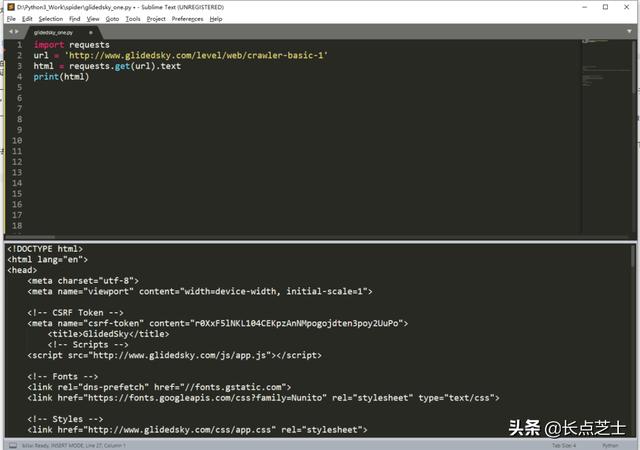This screenshot has width=640, height=450.
Task: Click the editor's horizontal scrollbar thumb
Action: tap(30, 237)
